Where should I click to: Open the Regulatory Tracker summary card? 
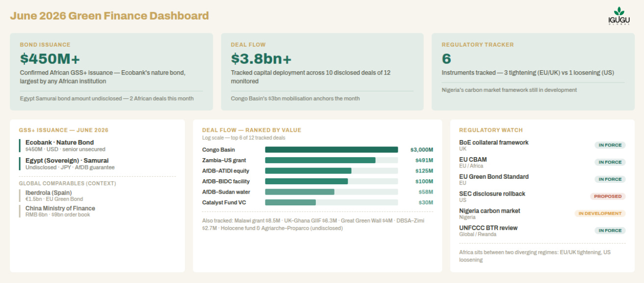(533, 72)
